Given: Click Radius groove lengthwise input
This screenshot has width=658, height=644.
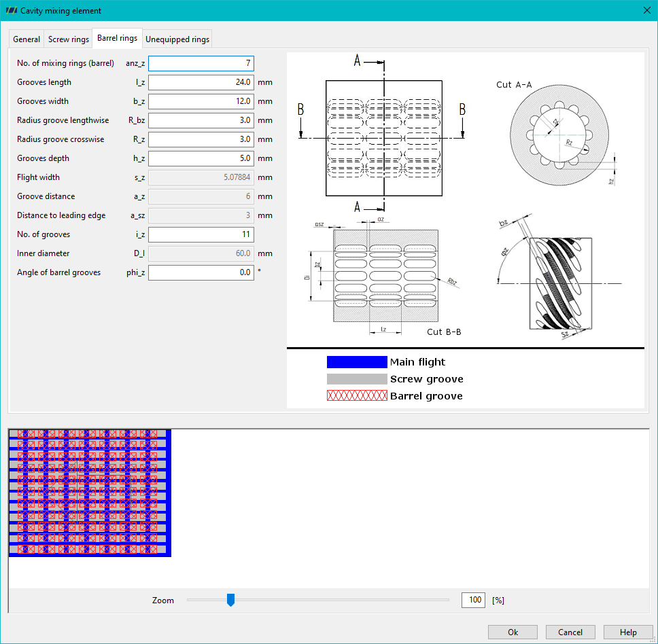Looking at the screenshot, I should pyautogui.click(x=201, y=120).
